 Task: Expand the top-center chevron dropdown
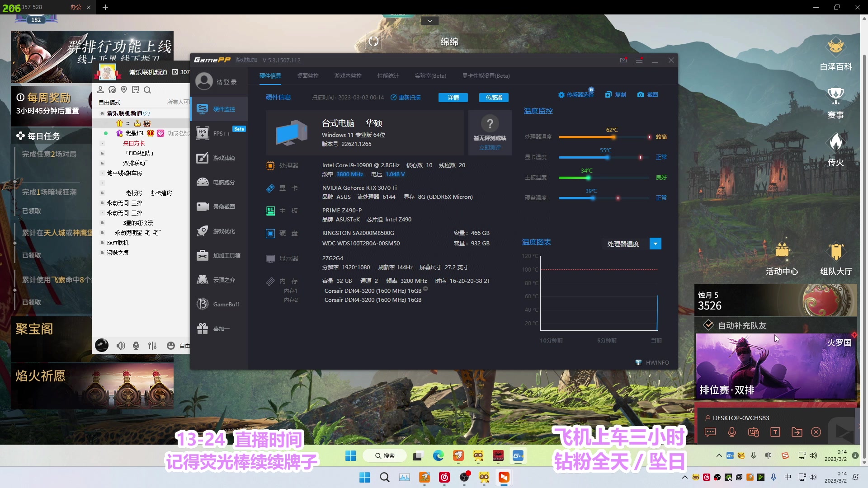tap(430, 21)
